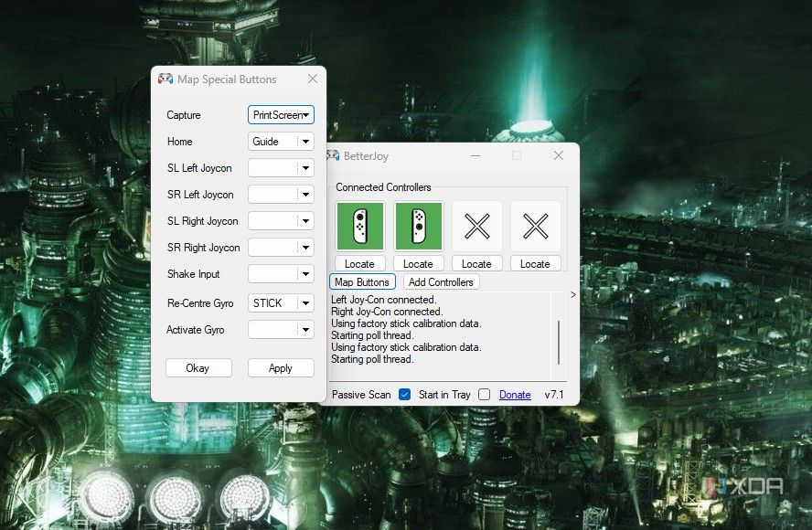This screenshot has height=530, width=812.
Task: Click the Map Special Buttons window icon
Action: (x=166, y=79)
